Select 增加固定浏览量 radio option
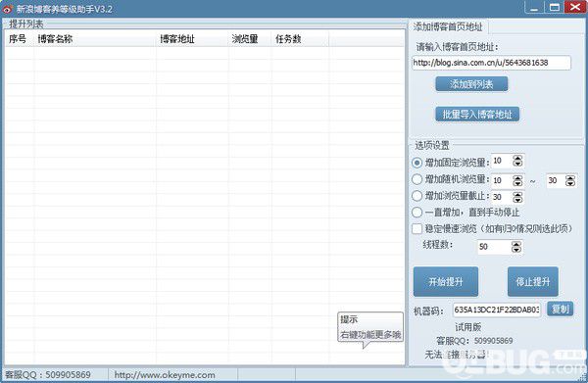 [417, 163]
